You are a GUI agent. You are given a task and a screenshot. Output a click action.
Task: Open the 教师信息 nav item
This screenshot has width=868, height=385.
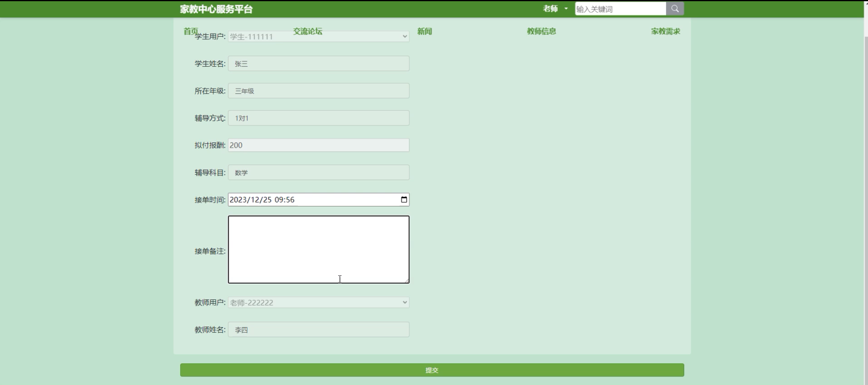[x=541, y=31]
